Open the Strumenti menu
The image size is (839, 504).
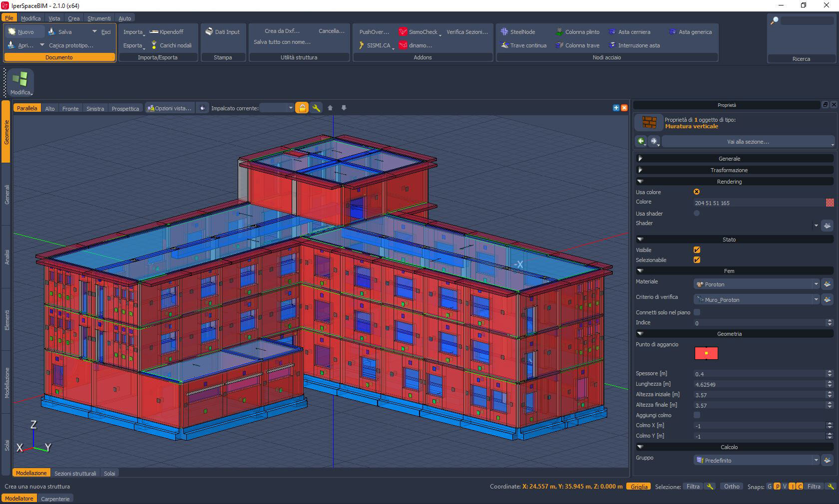(99, 18)
